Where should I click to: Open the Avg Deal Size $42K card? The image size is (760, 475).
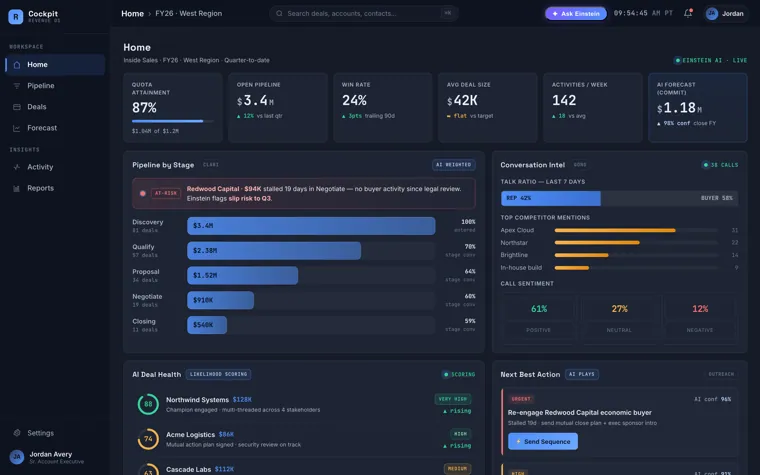tap(488, 108)
